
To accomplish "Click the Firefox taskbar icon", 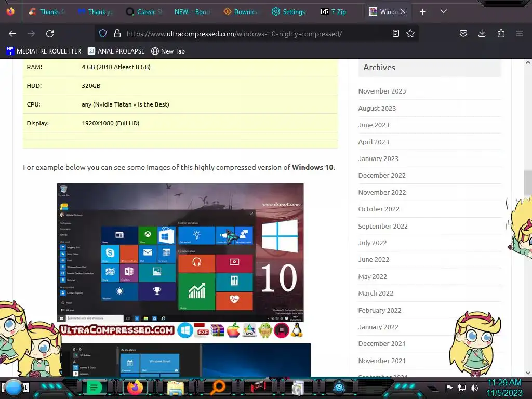I will (x=135, y=388).
